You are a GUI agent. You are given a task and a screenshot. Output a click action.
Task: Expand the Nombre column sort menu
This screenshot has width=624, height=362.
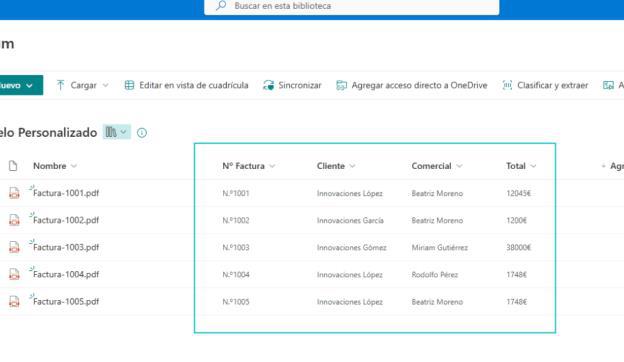(74, 166)
